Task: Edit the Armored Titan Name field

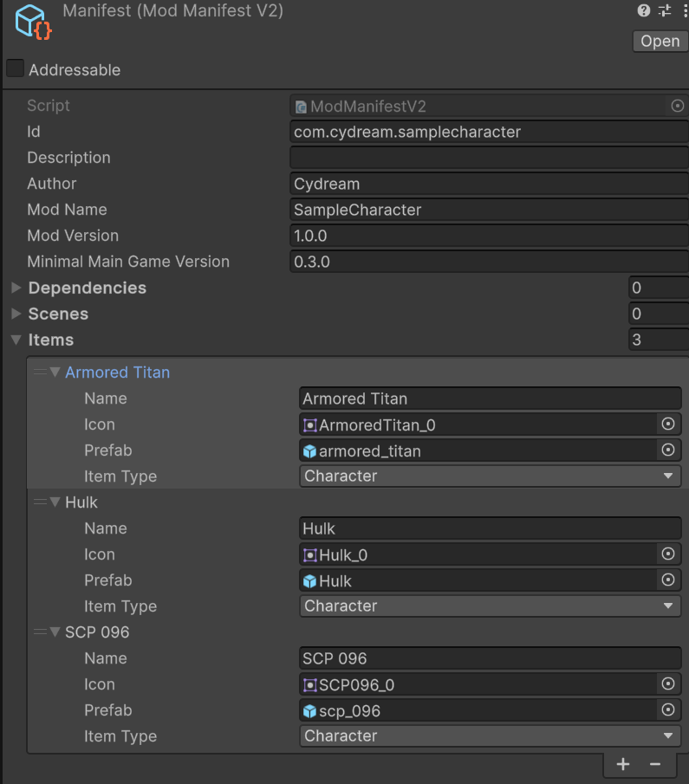Action: tap(491, 399)
